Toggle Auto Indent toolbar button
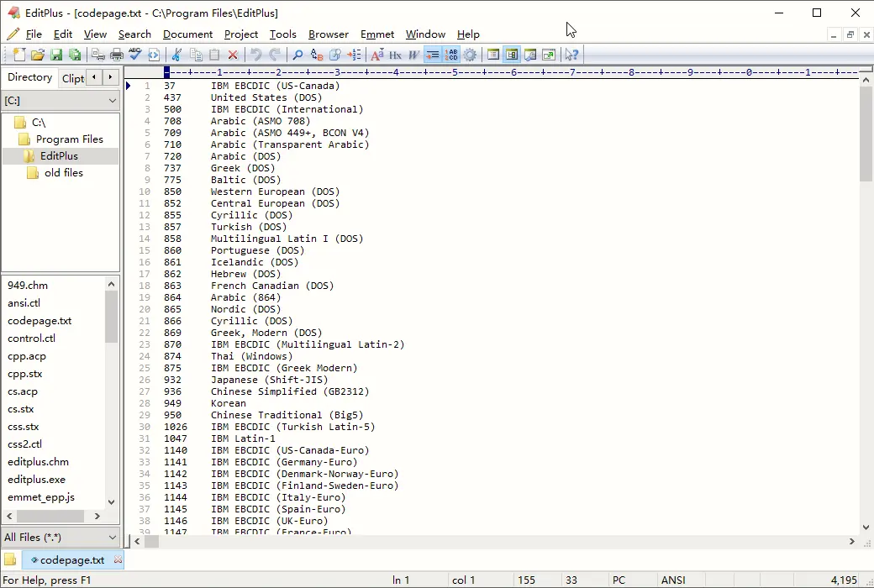This screenshot has height=588, width=874. coord(433,55)
